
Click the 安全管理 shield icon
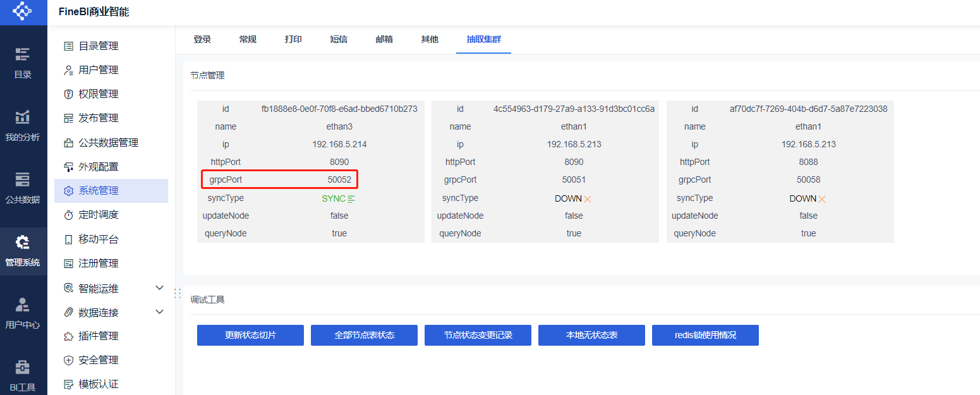point(69,360)
